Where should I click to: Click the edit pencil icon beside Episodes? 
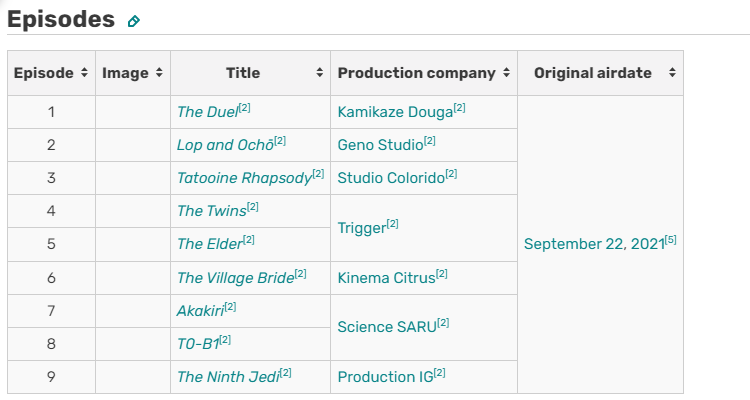(x=133, y=21)
